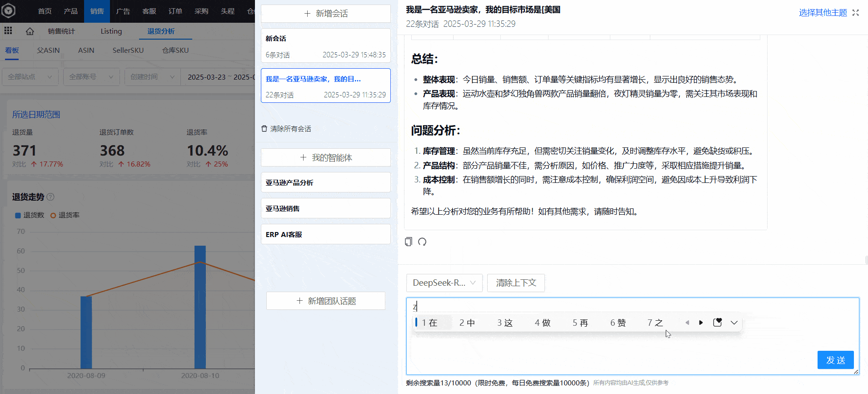Click the help question mark beside 退货走势
The image size is (868, 394).
[x=50, y=197]
